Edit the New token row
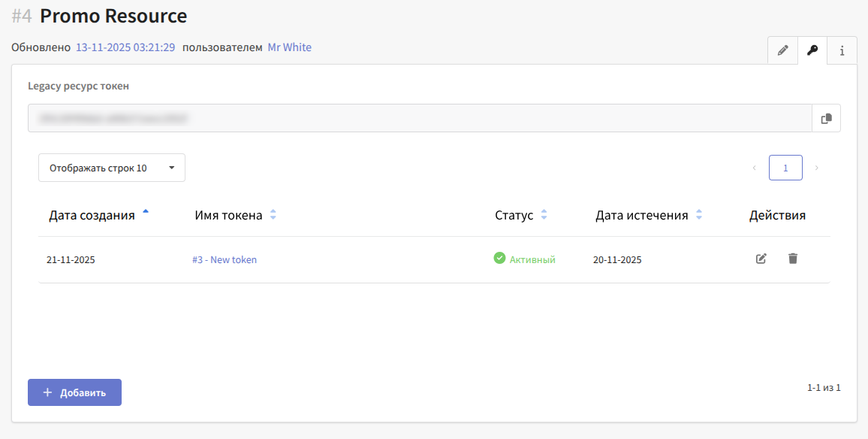This screenshot has height=439, width=868. (761, 259)
